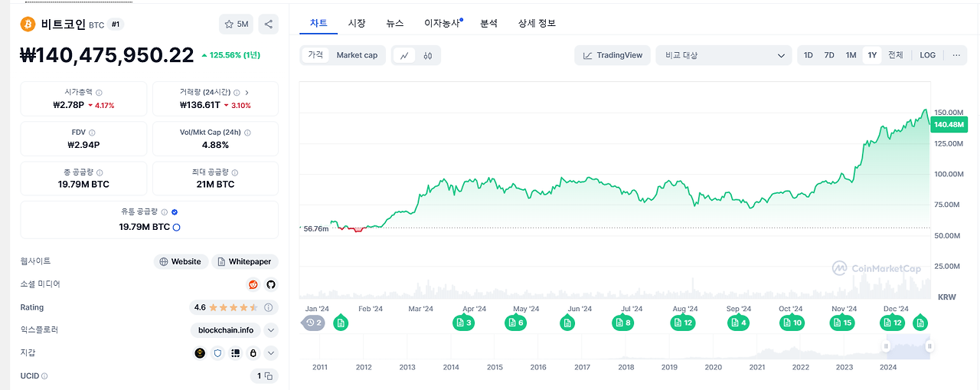This screenshot has height=390, width=980.
Task: Switch to the 분석 tab
Action: pos(488,24)
